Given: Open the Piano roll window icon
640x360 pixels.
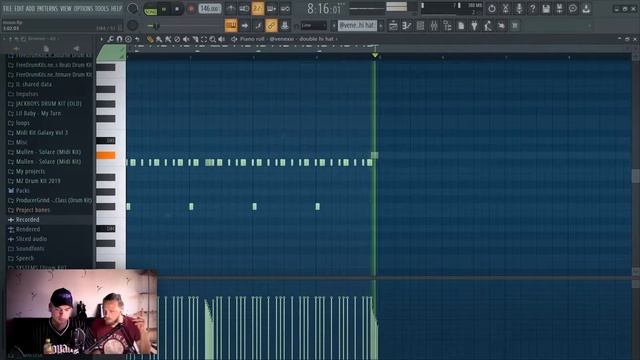Looking at the screenshot, I should (407, 26).
